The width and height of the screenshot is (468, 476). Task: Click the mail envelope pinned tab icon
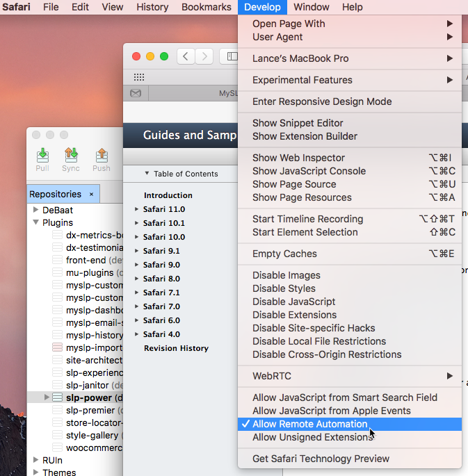click(x=136, y=93)
